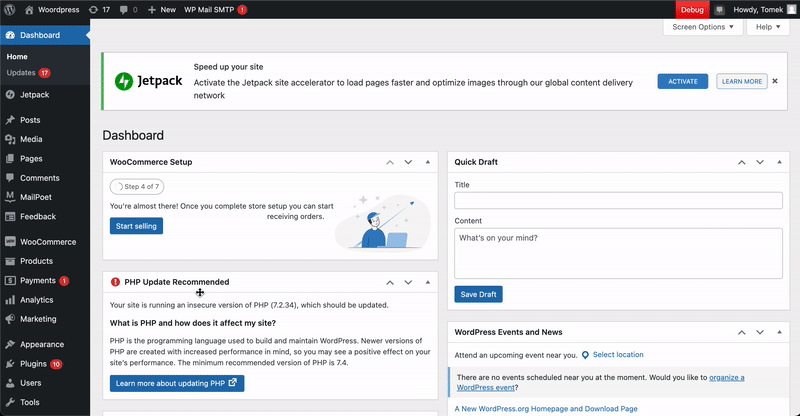800x416 pixels.
Task: Open Users in the sidebar
Action: (45, 383)
